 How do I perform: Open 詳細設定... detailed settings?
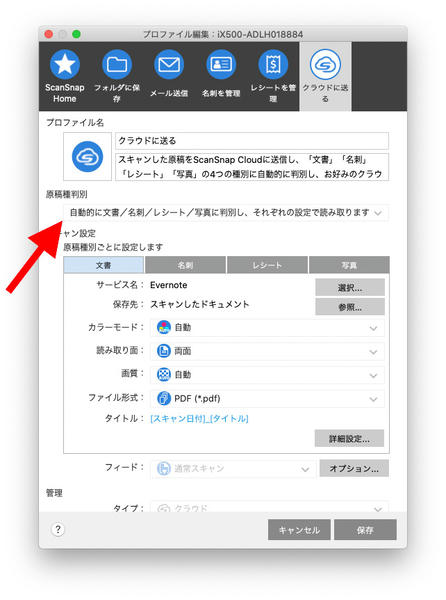tap(349, 439)
